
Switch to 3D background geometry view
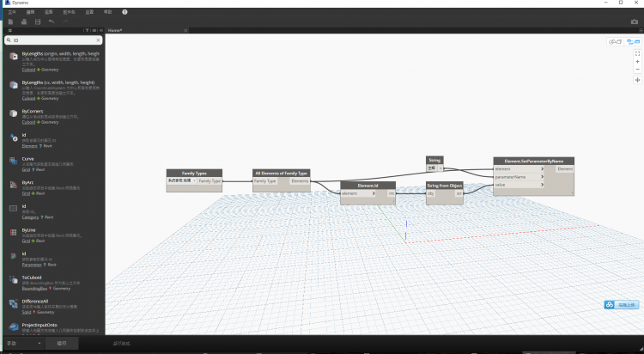click(615, 41)
